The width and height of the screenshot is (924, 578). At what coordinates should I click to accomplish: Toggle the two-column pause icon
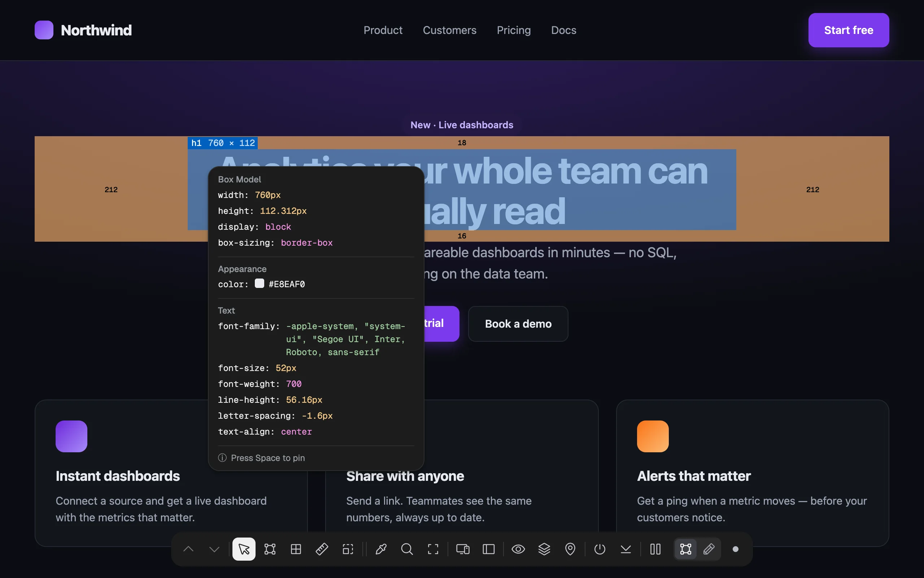point(655,549)
